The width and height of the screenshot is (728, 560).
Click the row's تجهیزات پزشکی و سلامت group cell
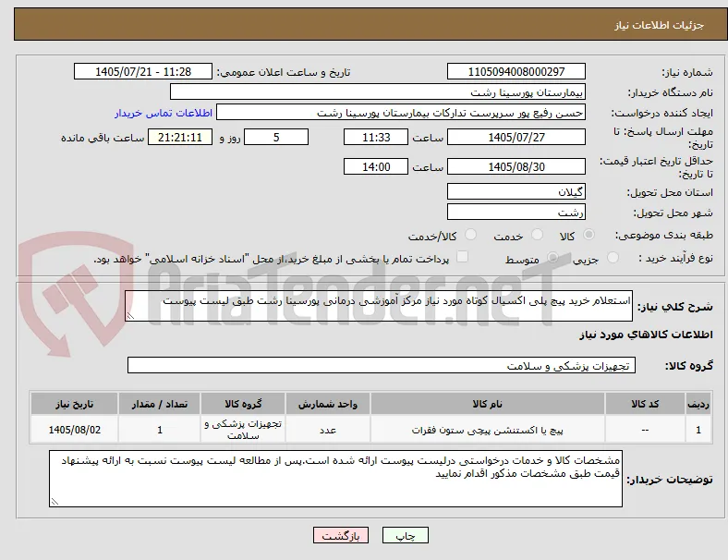[x=243, y=430]
